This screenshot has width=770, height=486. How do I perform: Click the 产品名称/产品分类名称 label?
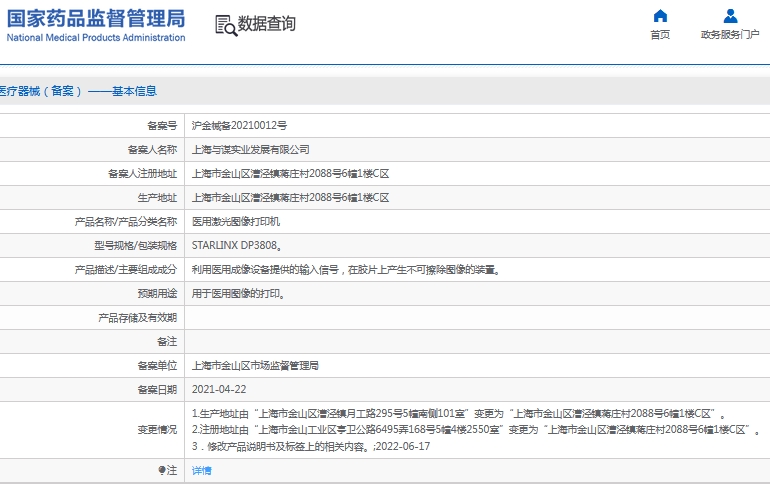pyautogui.click(x=126, y=222)
